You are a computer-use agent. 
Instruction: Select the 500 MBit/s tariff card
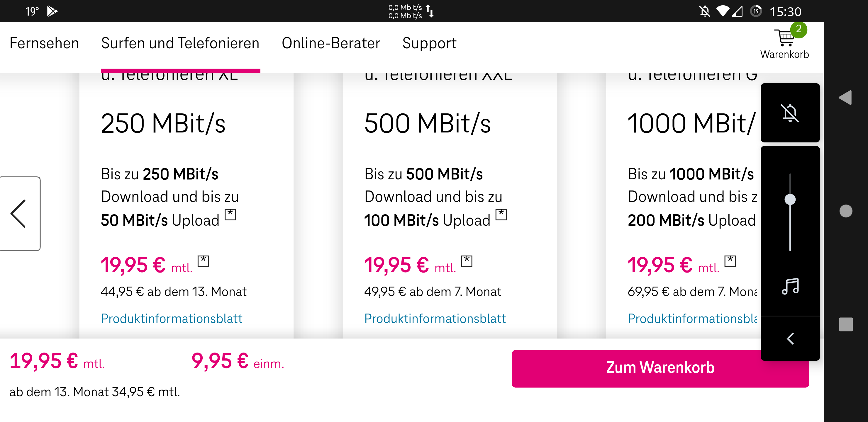(x=450, y=205)
